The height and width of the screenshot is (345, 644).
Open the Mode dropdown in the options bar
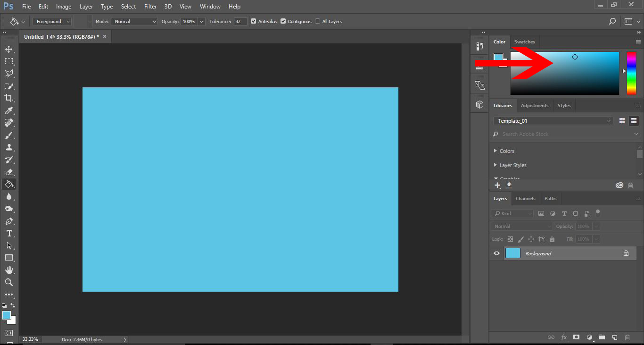[134, 21]
